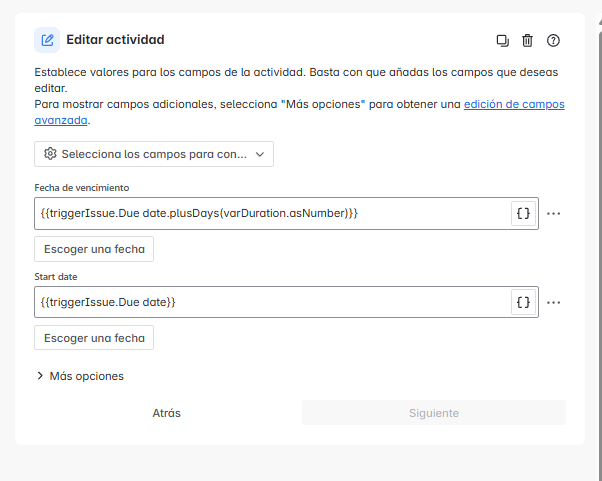Delete the action via the trash icon
Screen dimensions: 602x481
coord(527,40)
